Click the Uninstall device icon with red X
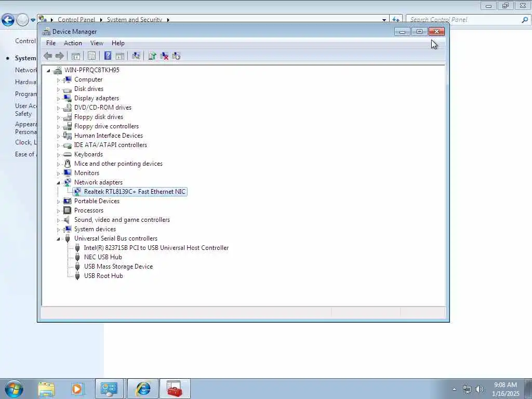The width and height of the screenshot is (532, 399). click(x=164, y=56)
